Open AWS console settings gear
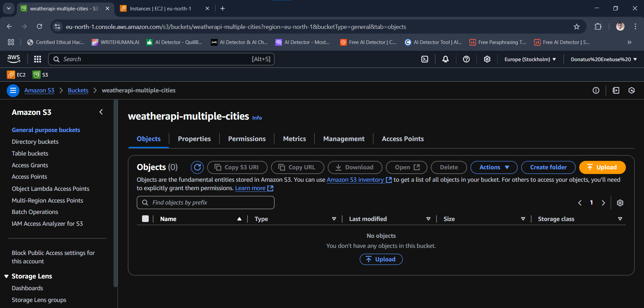This screenshot has width=644, height=308. pos(487,59)
